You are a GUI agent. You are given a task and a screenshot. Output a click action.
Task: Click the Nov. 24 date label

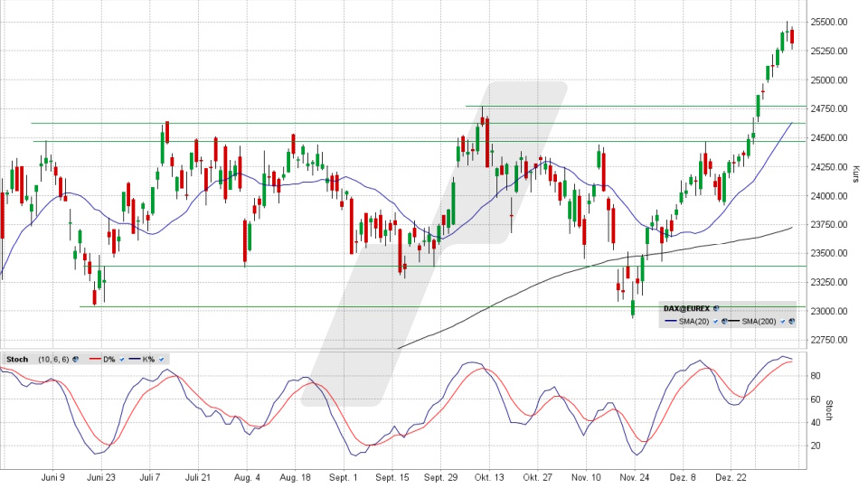point(635,477)
